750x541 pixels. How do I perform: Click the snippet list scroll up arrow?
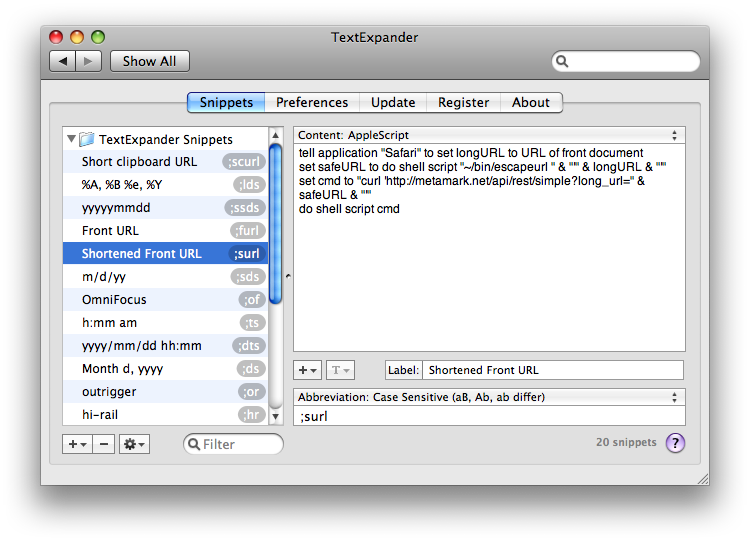(x=276, y=135)
